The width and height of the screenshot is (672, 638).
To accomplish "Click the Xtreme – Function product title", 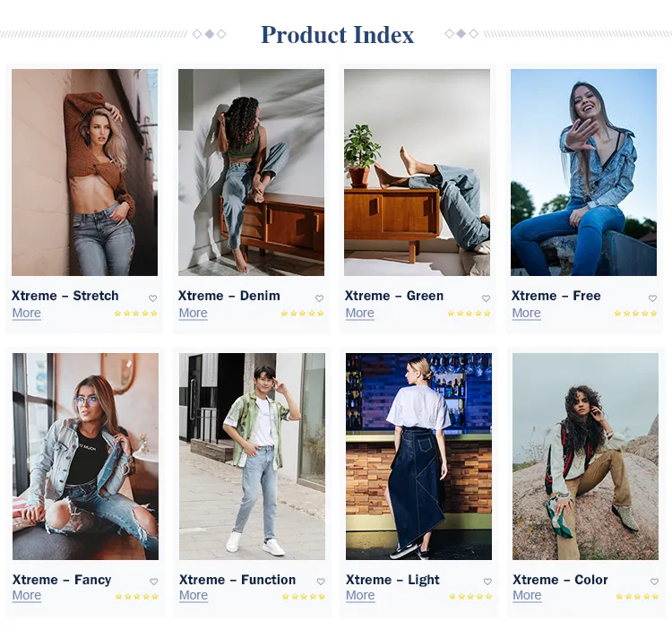I will 237,580.
